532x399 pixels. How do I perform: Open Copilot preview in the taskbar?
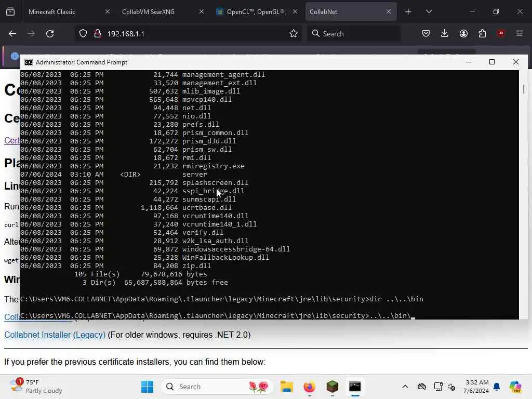click(515, 387)
